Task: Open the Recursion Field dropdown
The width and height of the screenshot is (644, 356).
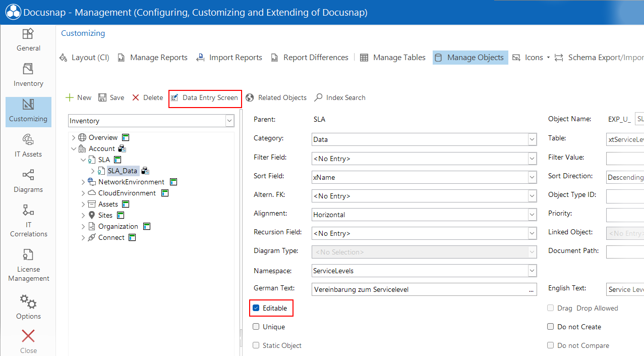Action: coord(532,233)
